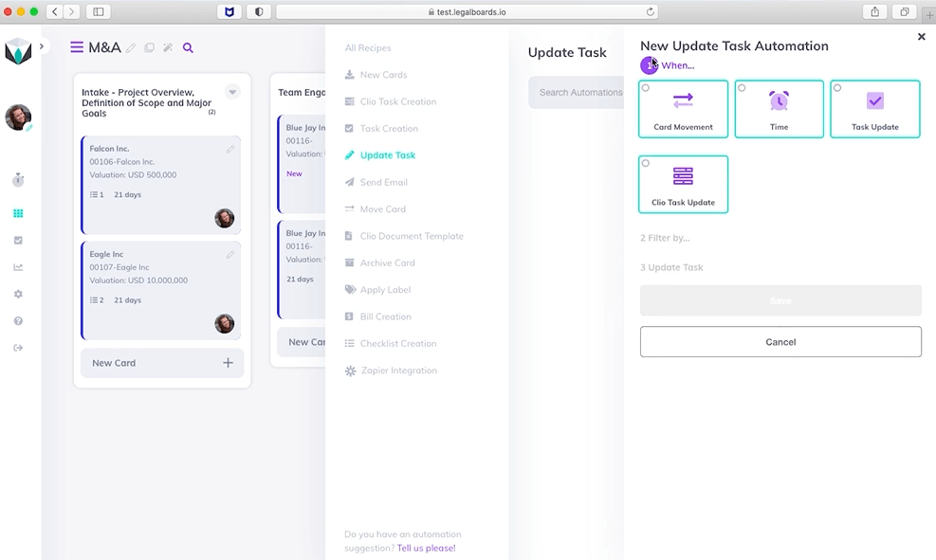Click the Time alarm clock icon
Screen dimensions: 936x560
coord(779,100)
